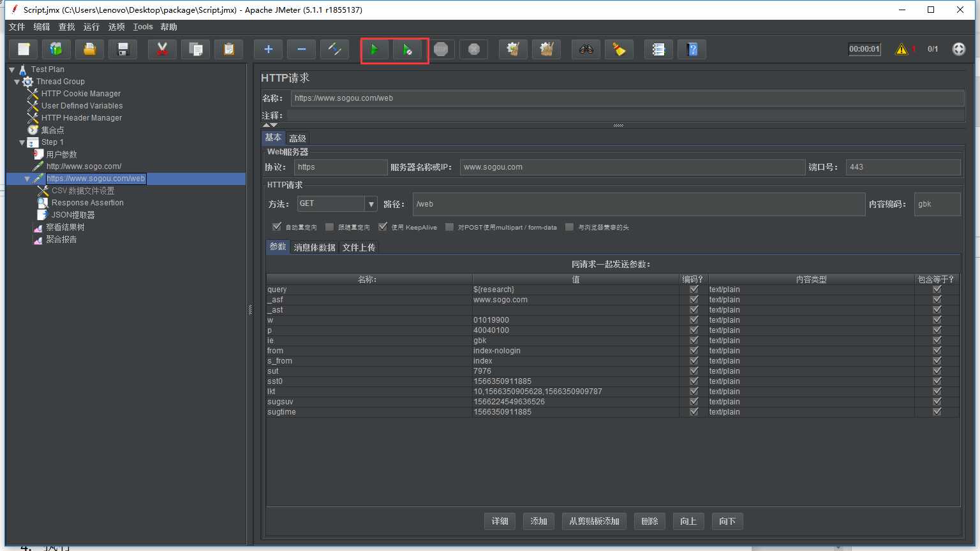Open the 方法 GET method dropdown
The image size is (980, 551).
coord(371,204)
